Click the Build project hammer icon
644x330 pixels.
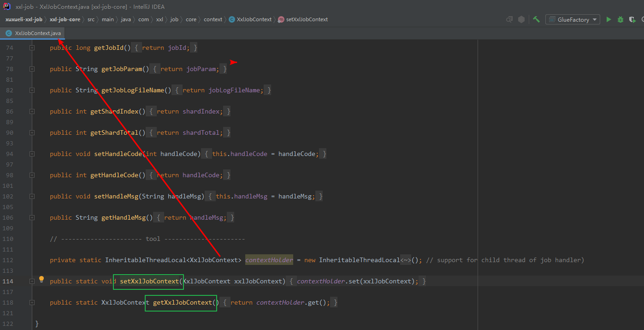pyautogui.click(x=536, y=19)
